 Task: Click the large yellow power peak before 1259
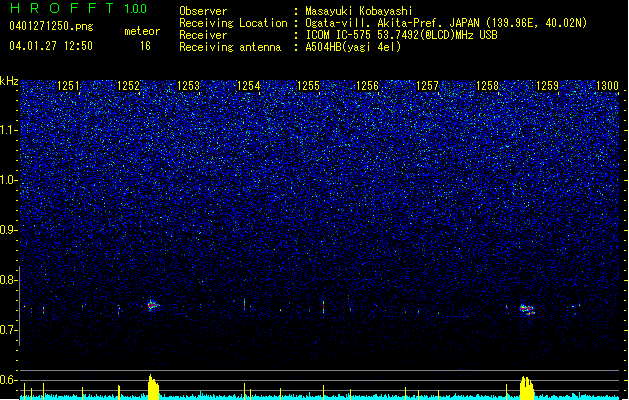pos(527,388)
